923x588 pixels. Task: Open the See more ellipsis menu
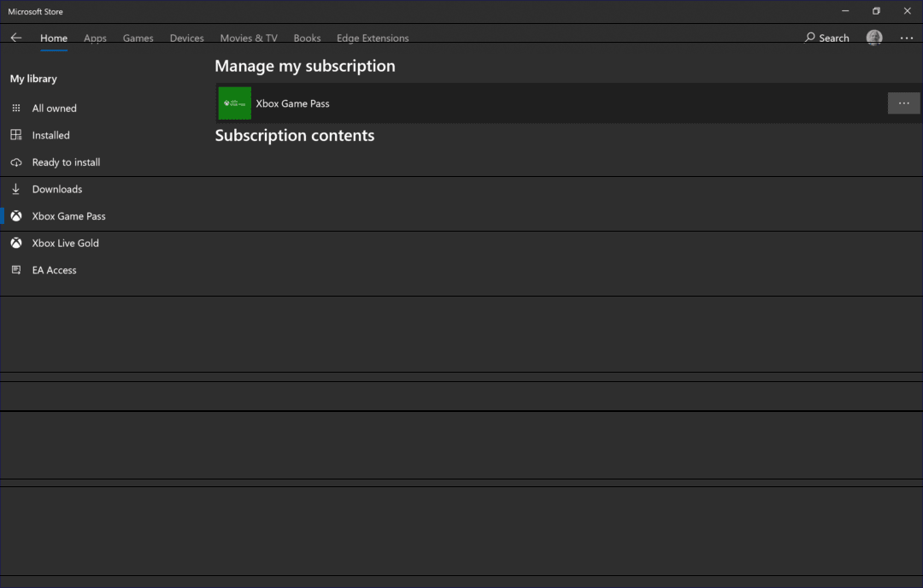(906, 38)
